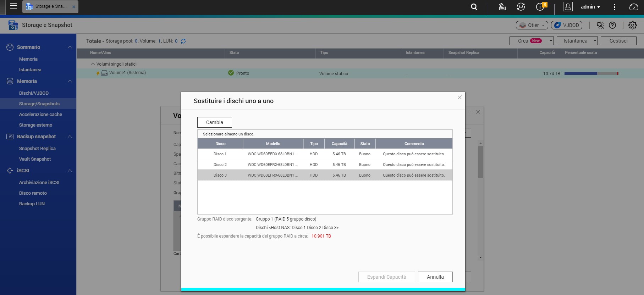644x295 pixels.
Task: Open the dashboard gauge icon
Action: coord(633,7)
